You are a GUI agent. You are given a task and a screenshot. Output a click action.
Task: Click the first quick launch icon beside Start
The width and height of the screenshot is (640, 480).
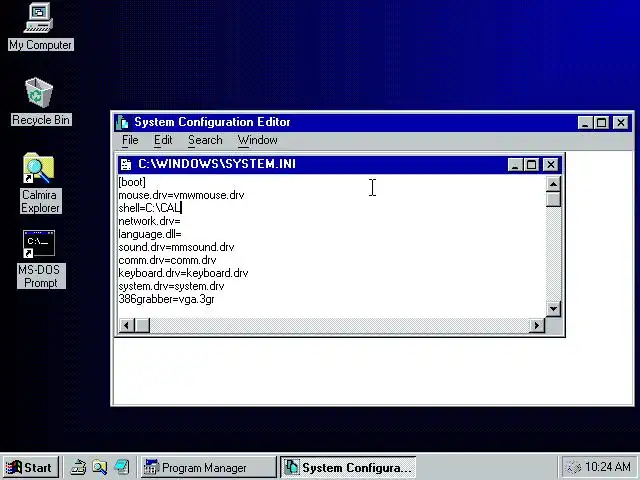(x=78, y=467)
